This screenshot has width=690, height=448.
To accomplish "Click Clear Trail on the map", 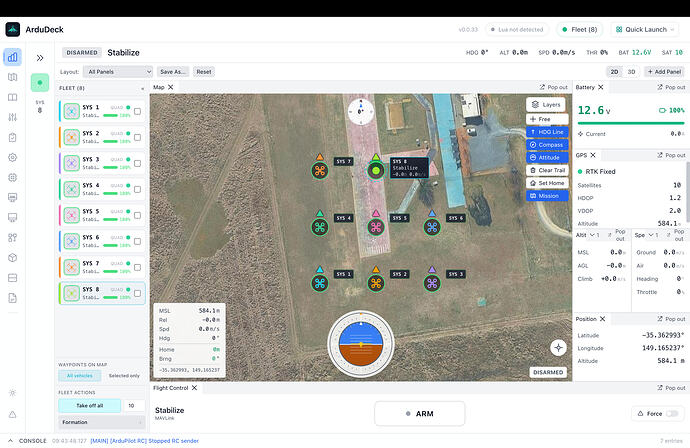I will coord(547,170).
